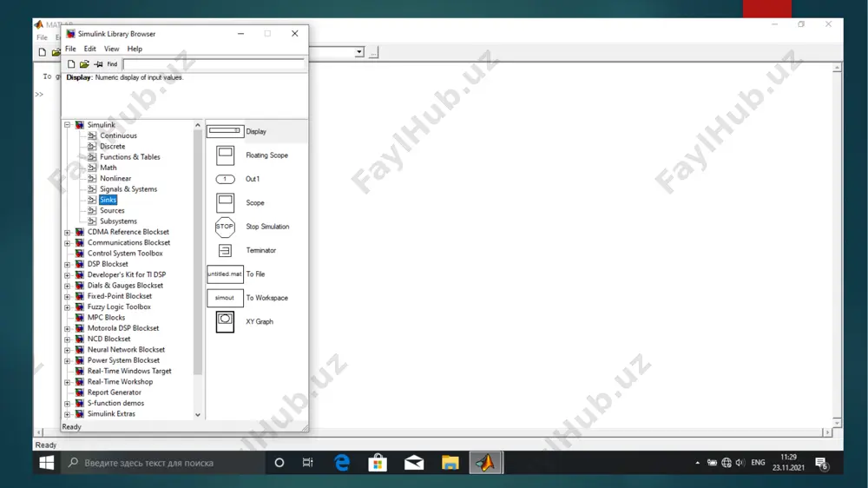This screenshot has height=488, width=868.
Task: Select Functions & Tables library
Action: [x=129, y=157]
